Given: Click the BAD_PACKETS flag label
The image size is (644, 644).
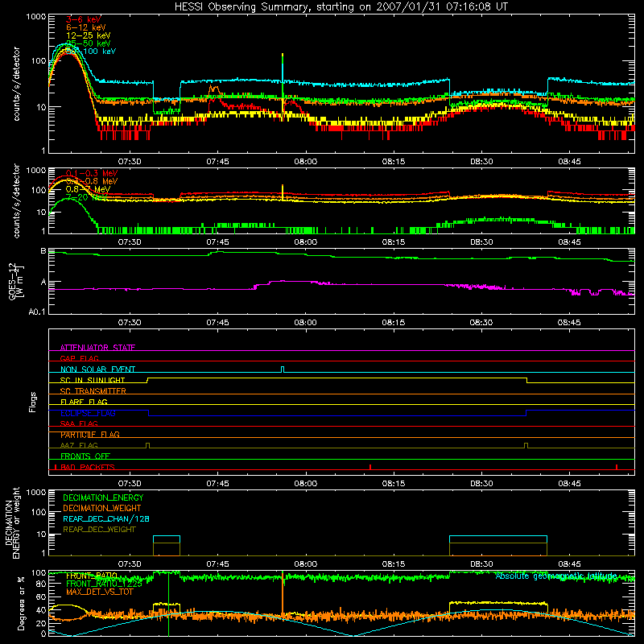Looking at the screenshot, I should pos(88,467).
